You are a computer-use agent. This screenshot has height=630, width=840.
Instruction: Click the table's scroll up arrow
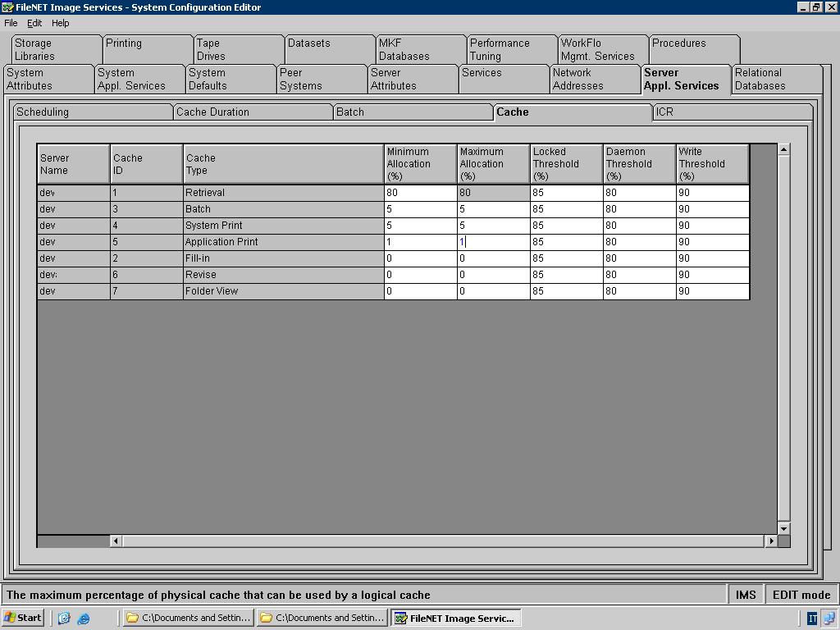tap(783, 149)
